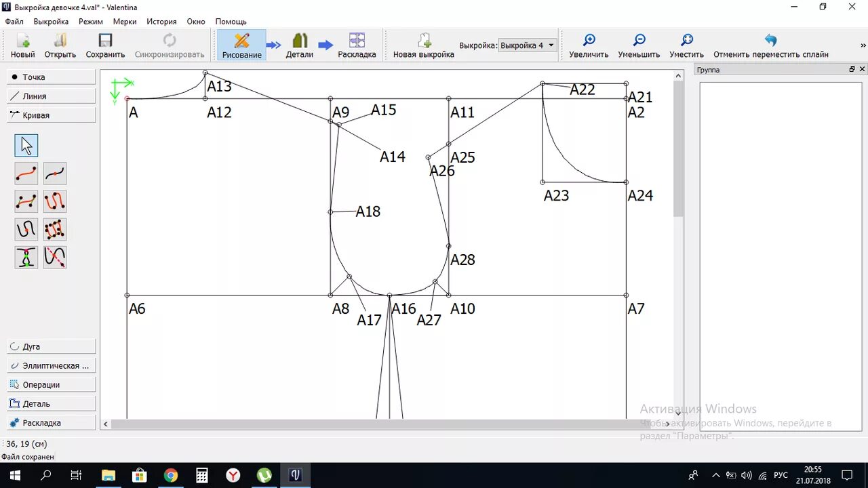Click the volume icon in tray
The width and height of the screenshot is (868, 488).
[x=747, y=475]
